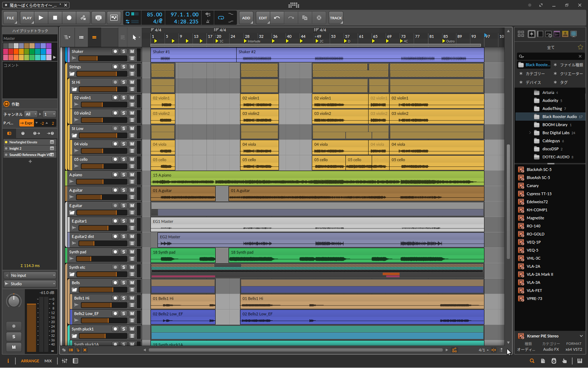
Task: Show arranger timeline view icon (orange)
Action: pos(94,37)
